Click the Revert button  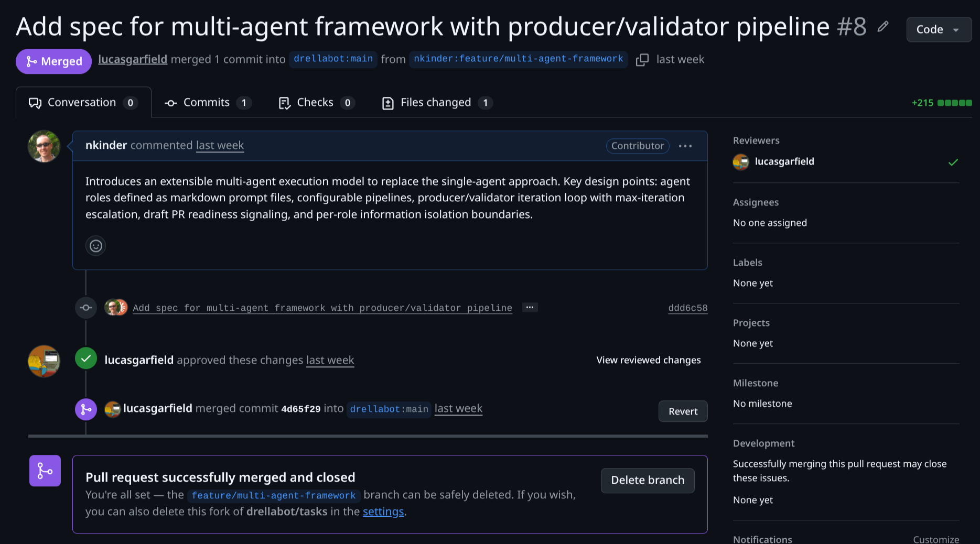(x=683, y=411)
